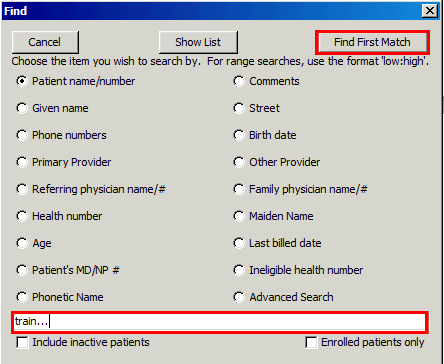Click the Find First Match button
The height and width of the screenshot is (364, 444).
(x=372, y=42)
